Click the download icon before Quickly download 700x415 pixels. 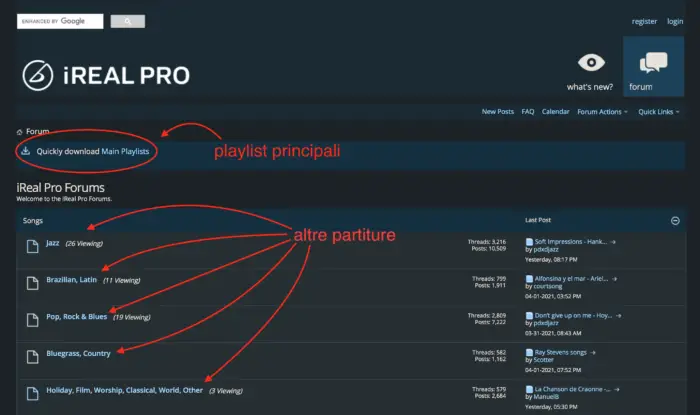pyautogui.click(x=25, y=151)
